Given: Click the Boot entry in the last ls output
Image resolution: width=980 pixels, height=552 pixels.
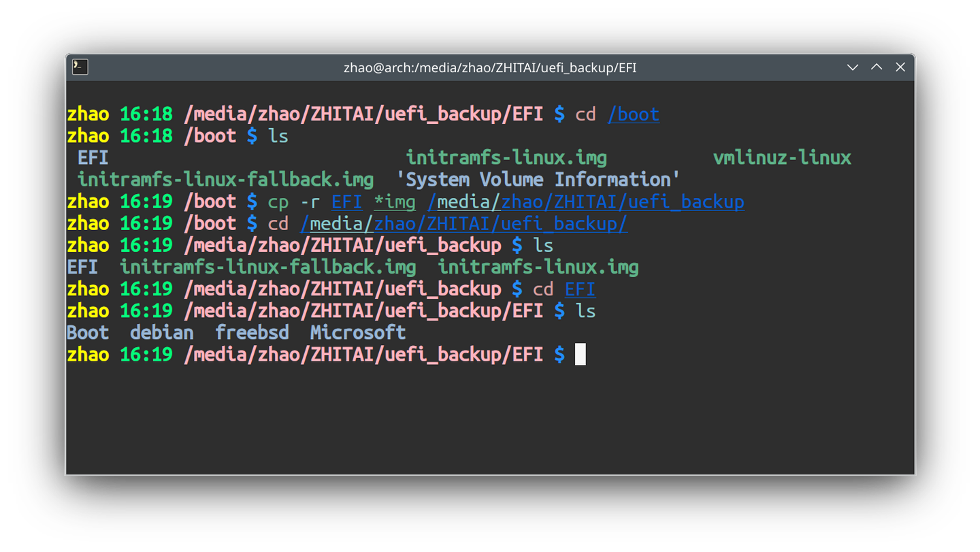Looking at the screenshot, I should click(x=87, y=331).
